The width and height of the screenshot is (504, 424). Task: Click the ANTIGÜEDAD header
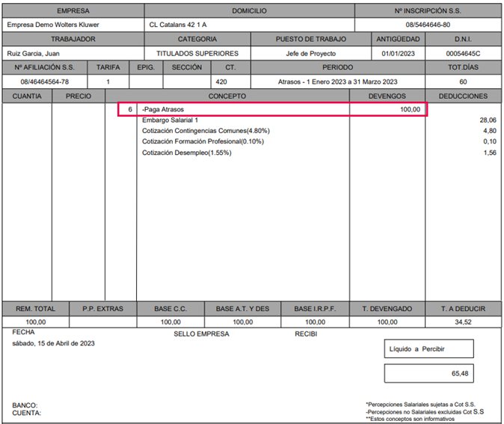coord(399,39)
